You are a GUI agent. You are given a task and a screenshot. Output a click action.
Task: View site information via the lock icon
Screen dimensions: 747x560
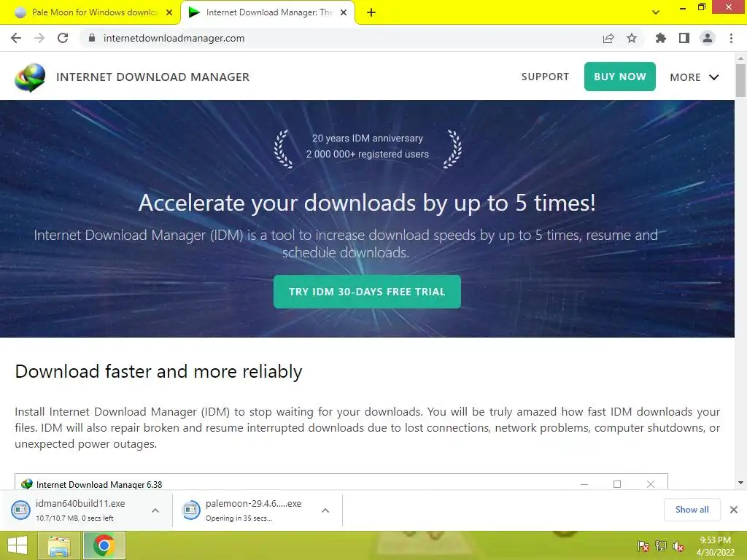coord(92,38)
